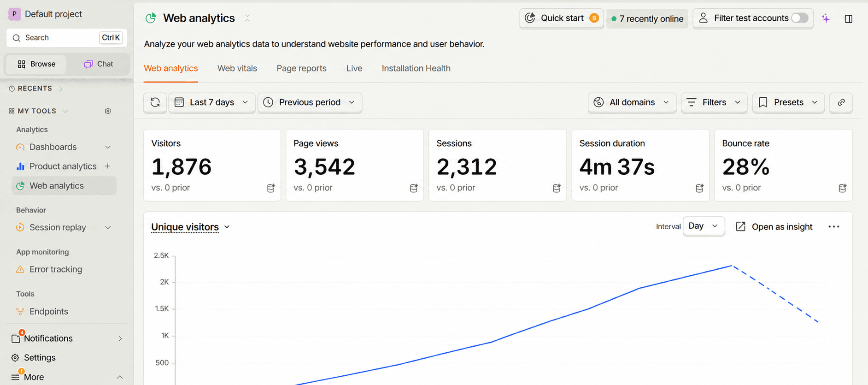
Task: Open the Filters dropdown
Action: [714, 102]
